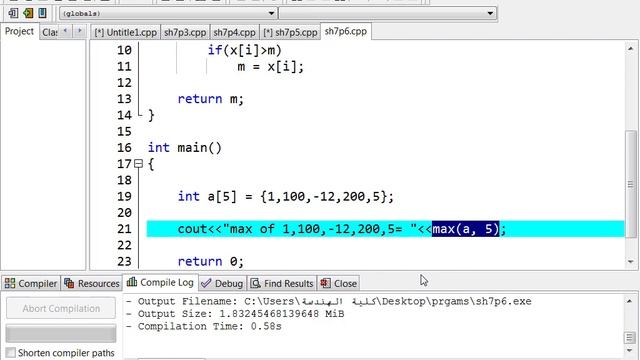Click the 'Output Size: 1.83245468139648 MiB' log line
Screen dimensions: 640x360
pyautogui.click(x=236, y=314)
